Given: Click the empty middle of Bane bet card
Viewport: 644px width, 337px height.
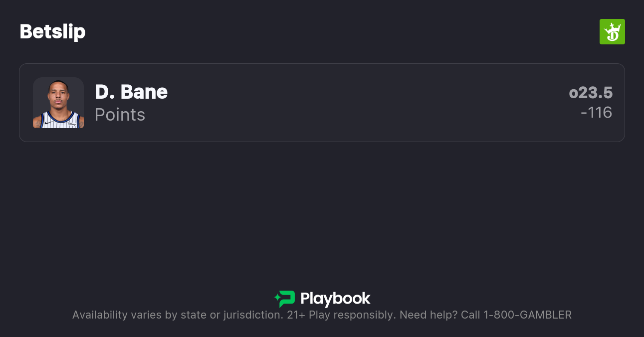Looking at the screenshot, I should pos(349,103).
